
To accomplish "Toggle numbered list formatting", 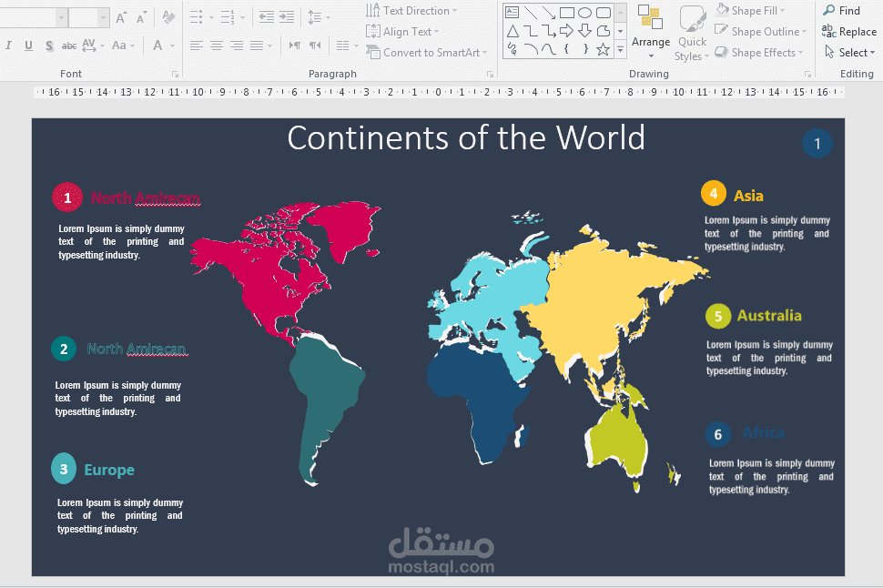I will pos(228,17).
